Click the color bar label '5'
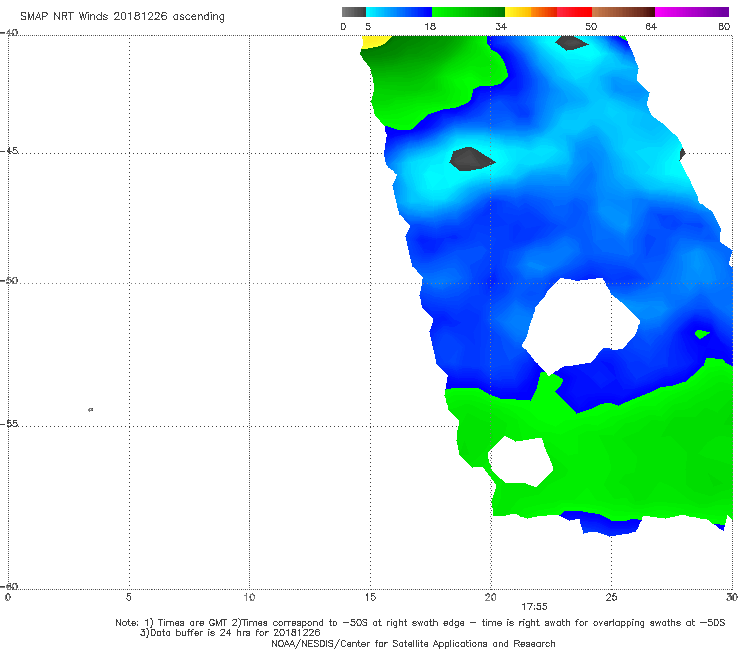Screen dimensions: 740x650 point(368,27)
